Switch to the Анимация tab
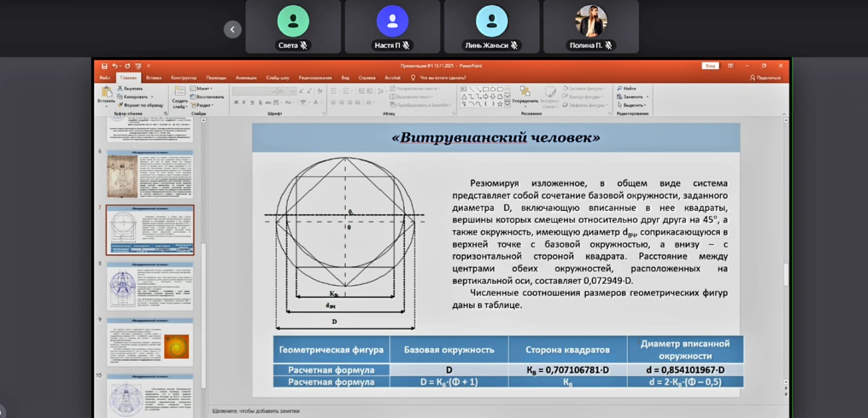The image size is (868, 418). (x=246, y=78)
